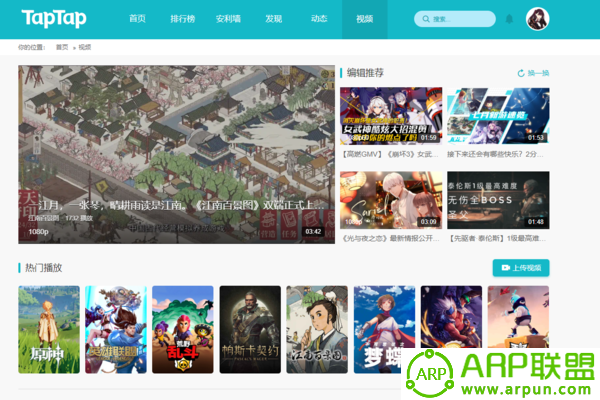The height and width of the screenshot is (400, 600).
Task: Click the 《光与夜之恋》最新情报 title
Action: click(x=390, y=238)
